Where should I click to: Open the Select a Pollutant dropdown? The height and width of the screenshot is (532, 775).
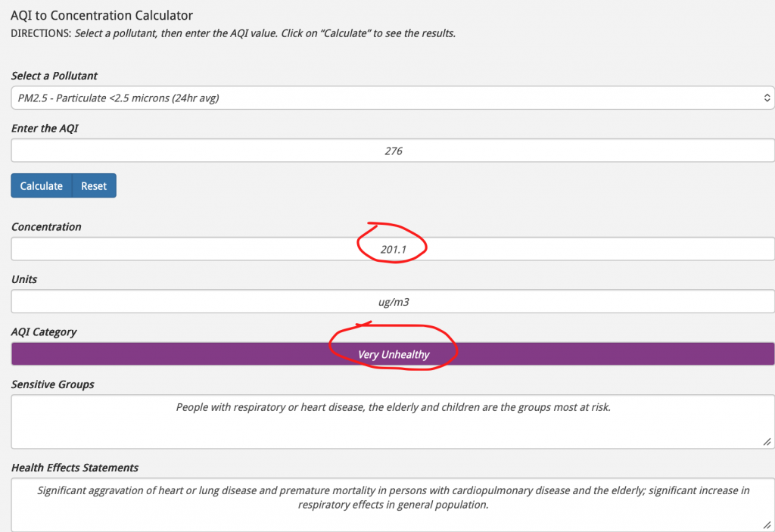392,98
